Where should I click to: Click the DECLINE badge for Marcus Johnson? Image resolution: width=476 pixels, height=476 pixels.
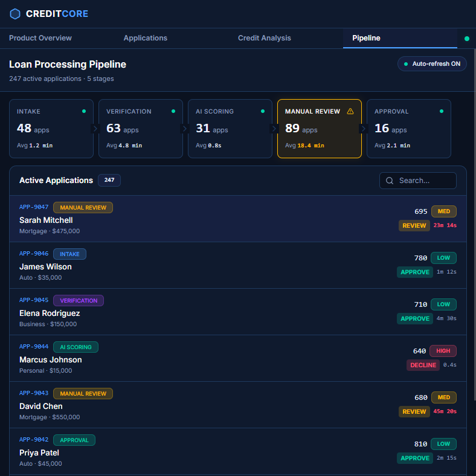click(x=423, y=365)
